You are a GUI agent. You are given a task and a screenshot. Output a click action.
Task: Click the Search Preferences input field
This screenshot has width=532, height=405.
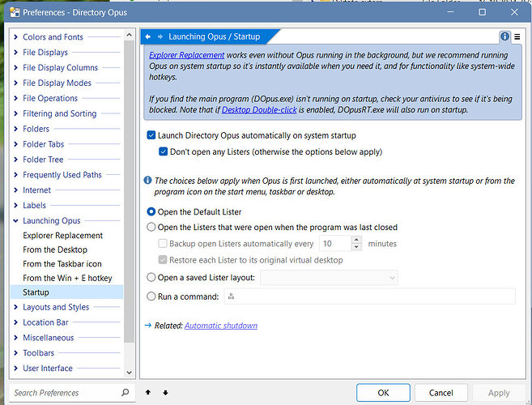65,393
